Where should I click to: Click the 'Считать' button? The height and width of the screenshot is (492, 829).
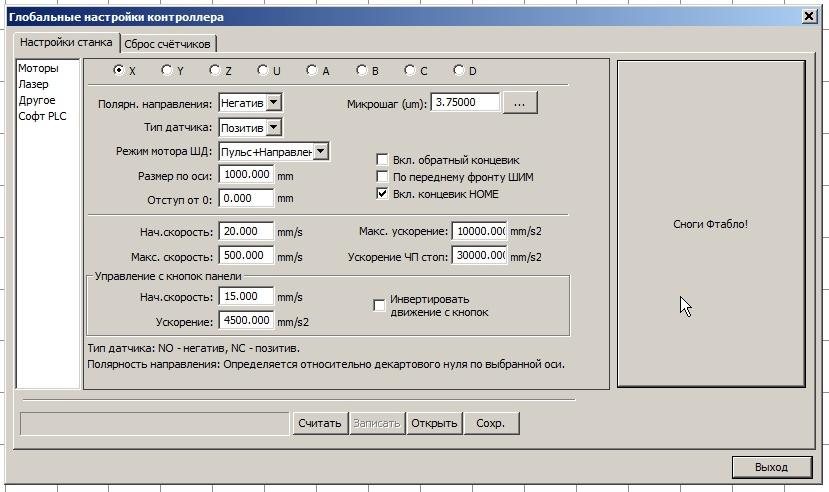click(320, 423)
